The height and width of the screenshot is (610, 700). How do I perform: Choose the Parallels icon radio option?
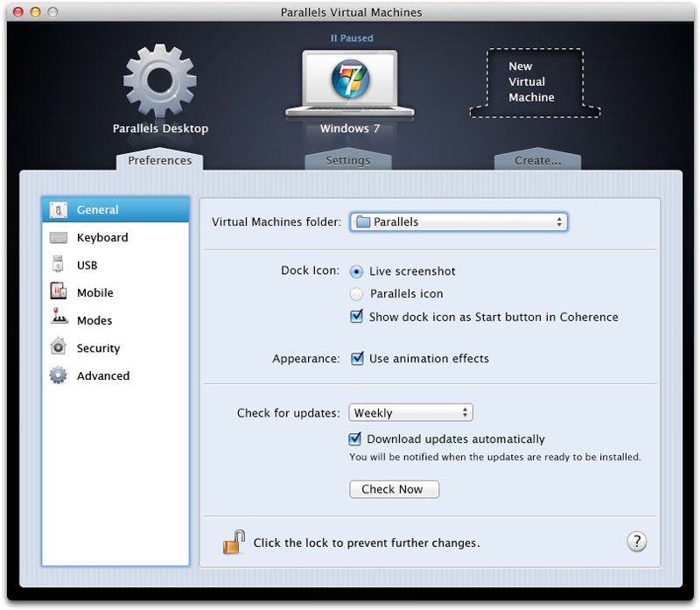[x=356, y=294]
